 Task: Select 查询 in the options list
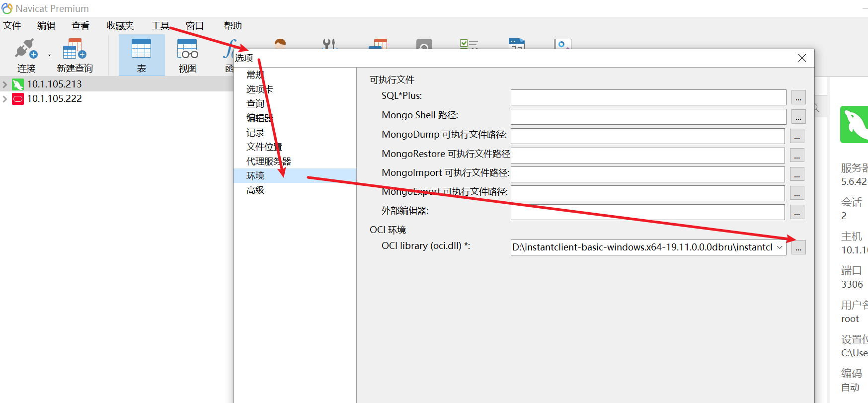tap(255, 104)
